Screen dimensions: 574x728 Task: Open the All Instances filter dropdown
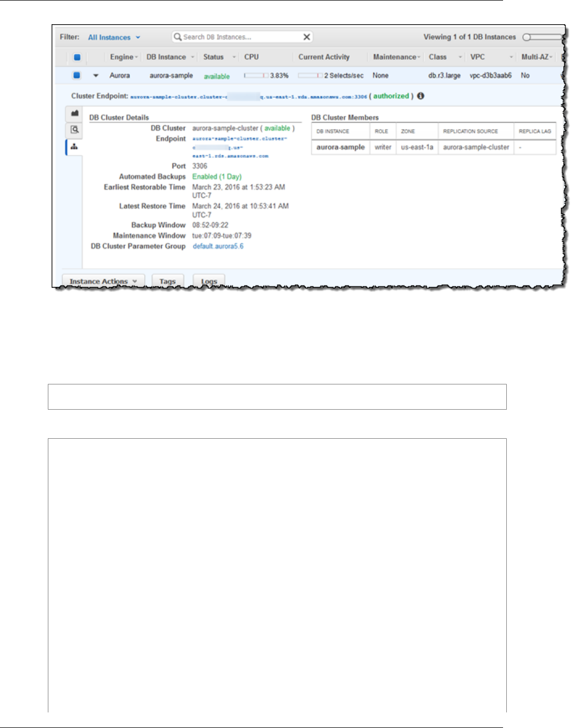[114, 37]
